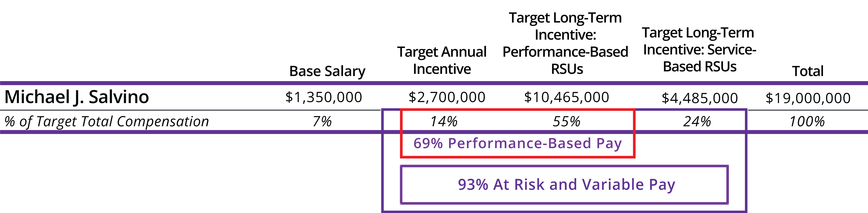Select the $2,700,000 annual incentive value
Viewport: 868px width, 213px height.
[447, 97]
